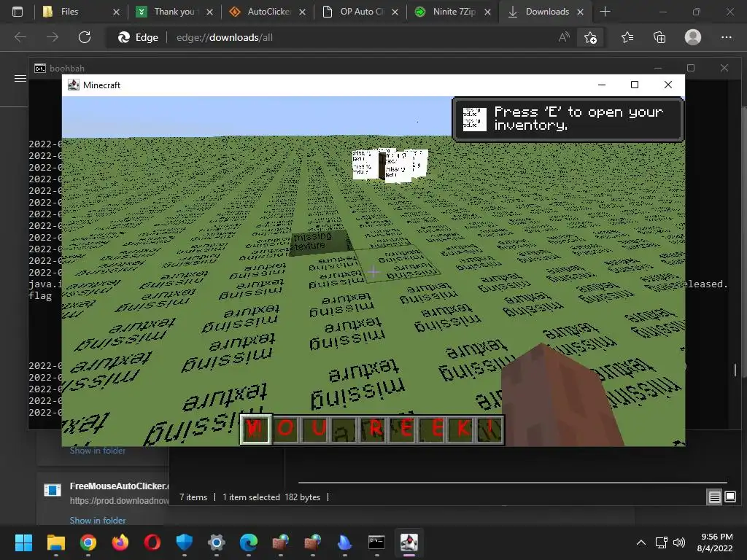
Task: Open the Edge profile avatar
Action: (693, 37)
